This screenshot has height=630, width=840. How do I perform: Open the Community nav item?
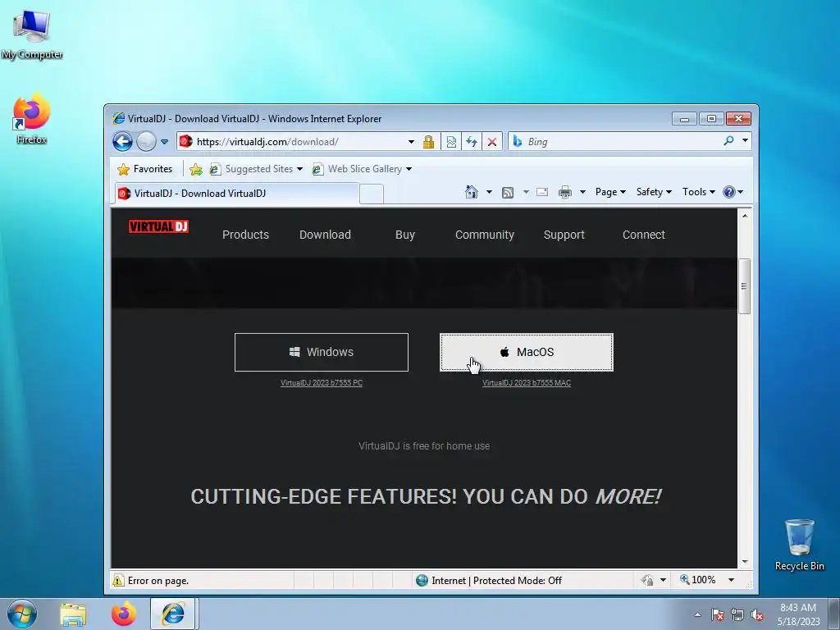[x=484, y=235]
